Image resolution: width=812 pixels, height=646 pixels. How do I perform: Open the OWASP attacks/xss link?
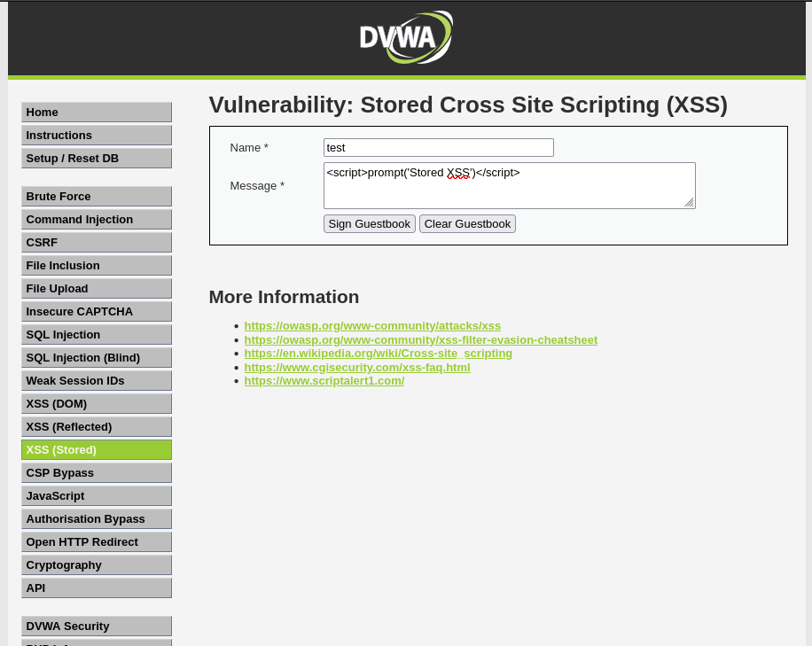[372, 325]
